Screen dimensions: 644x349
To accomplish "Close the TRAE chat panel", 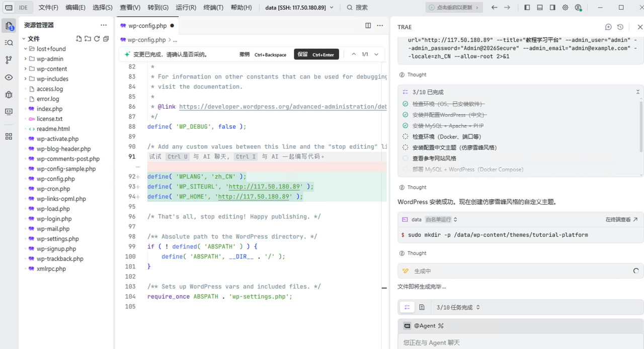I will 640,27.
